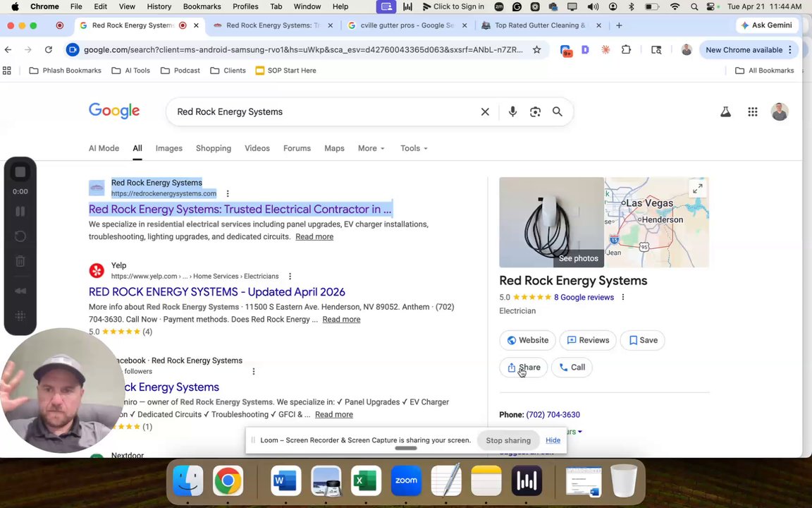Click the magnifier search button
This screenshot has width=812, height=508.
pos(558,111)
